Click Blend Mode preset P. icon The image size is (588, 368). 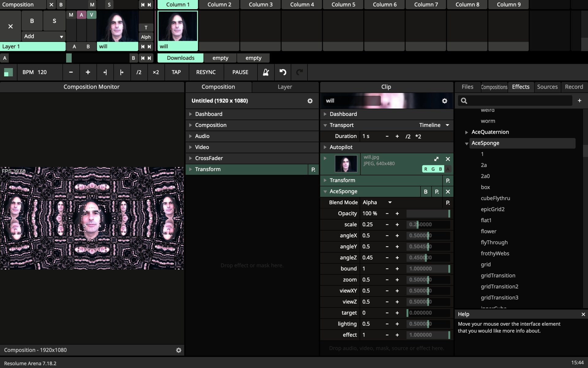click(x=448, y=203)
